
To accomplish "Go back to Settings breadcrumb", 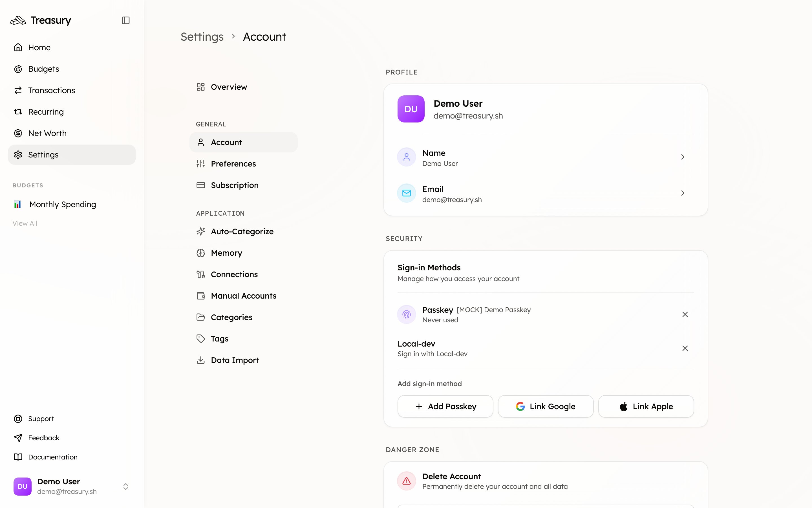I will (202, 37).
